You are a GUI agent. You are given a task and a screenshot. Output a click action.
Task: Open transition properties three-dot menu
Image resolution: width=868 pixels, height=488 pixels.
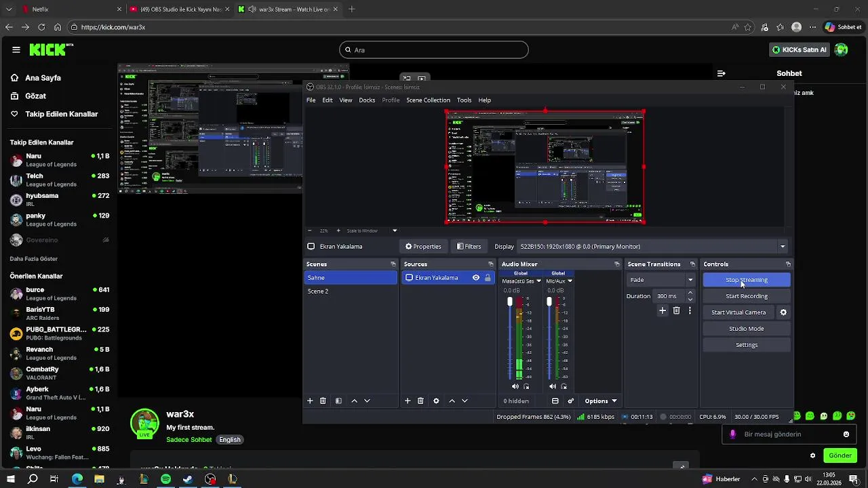(690, 310)
